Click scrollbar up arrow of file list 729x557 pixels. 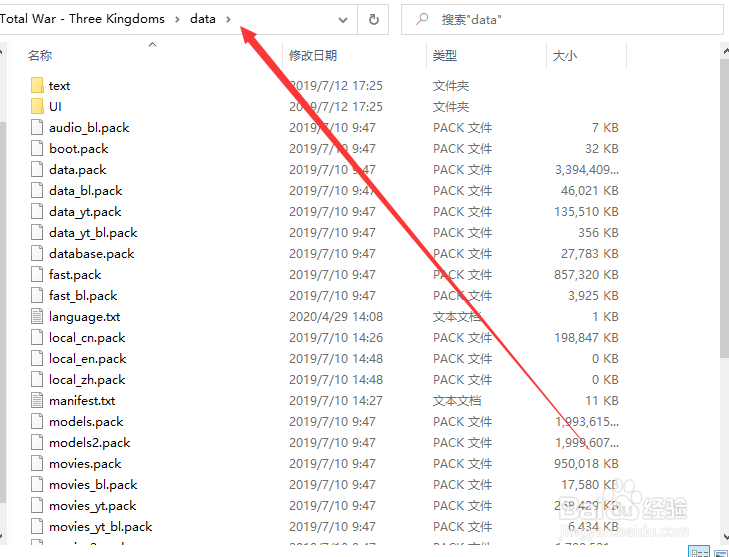pyautogui.click(x=725, y=49)
